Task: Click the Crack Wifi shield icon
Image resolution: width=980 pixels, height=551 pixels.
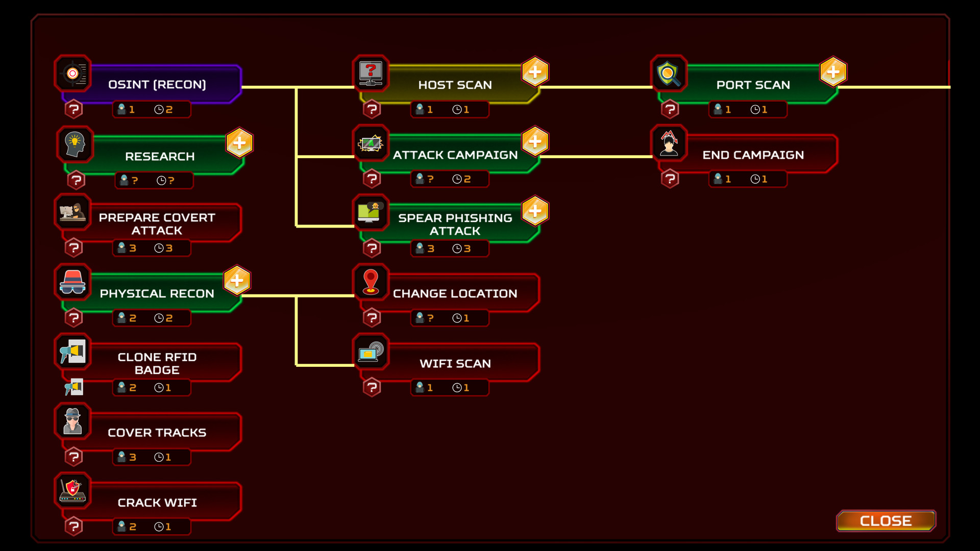Action: 71,490
